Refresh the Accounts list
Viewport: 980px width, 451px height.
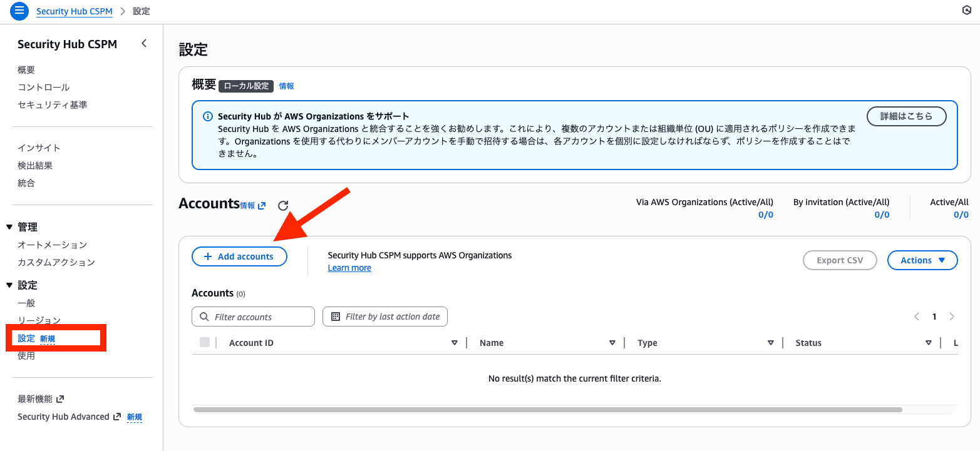283,205
